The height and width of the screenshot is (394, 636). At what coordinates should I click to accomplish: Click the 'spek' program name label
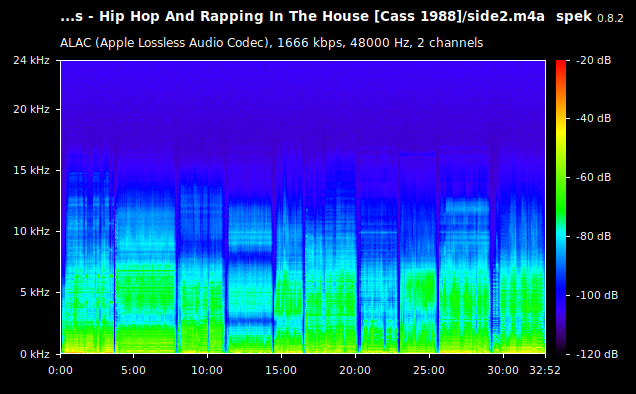(x=574, y=17)
